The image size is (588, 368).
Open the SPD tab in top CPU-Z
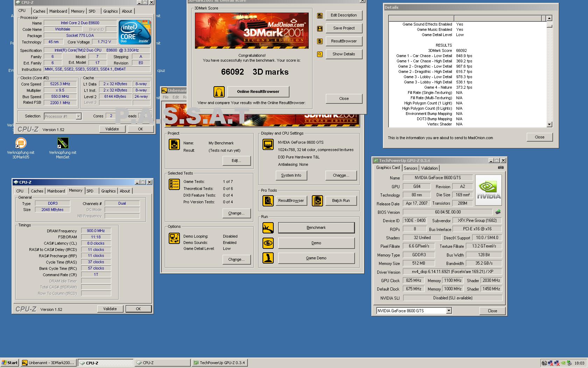coord(92,11)
